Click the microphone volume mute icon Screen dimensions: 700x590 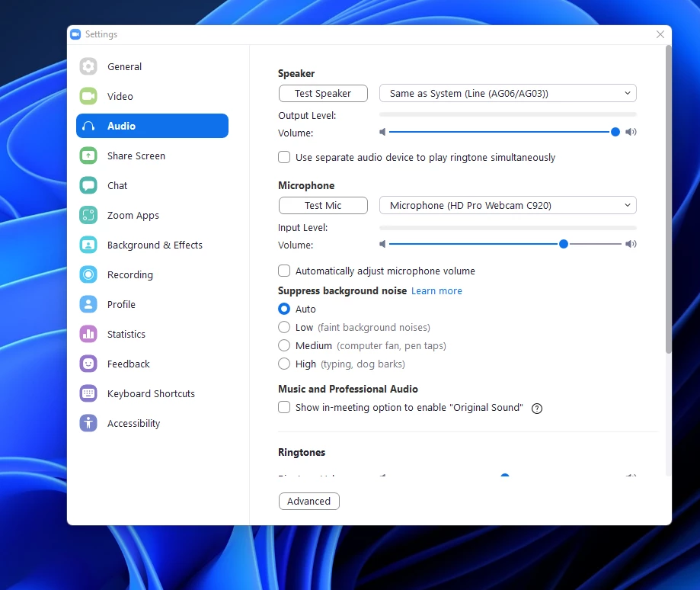(x=382, y=244)
